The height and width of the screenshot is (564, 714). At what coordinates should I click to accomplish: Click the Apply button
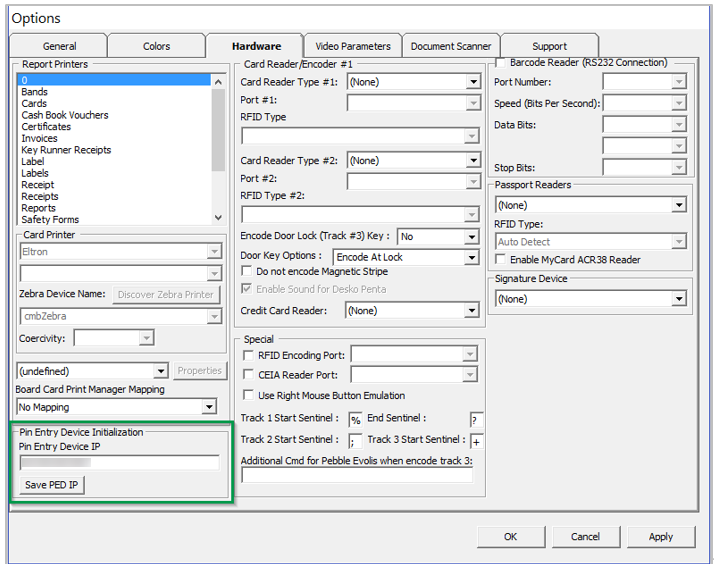pyautogui.click(x=661, y=537)
